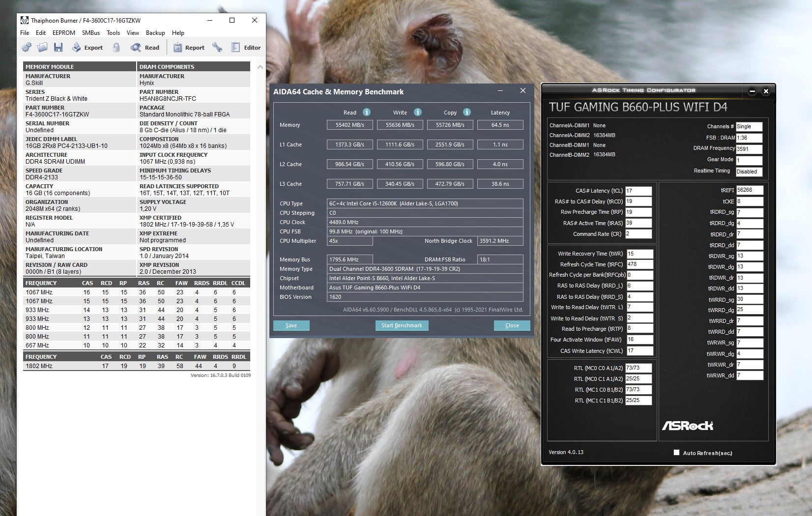The height and width of the screenshot is (516, 812).
Task: Open the Edit menu
Action: 41,33
